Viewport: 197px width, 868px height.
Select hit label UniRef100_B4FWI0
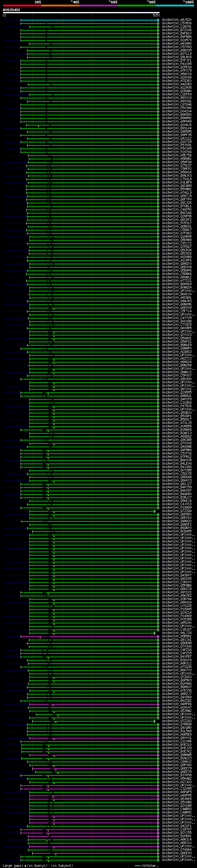(x=177, y=33)
